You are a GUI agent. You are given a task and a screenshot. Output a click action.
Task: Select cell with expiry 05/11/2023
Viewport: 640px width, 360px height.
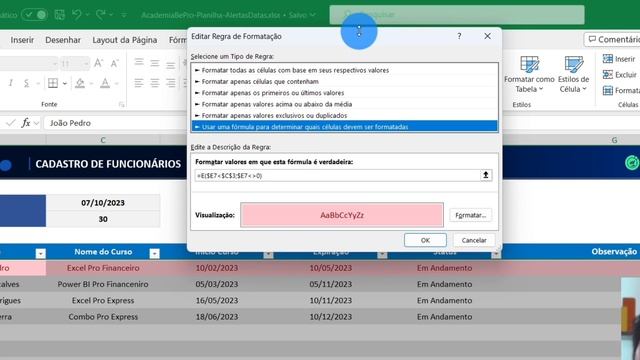331,284
